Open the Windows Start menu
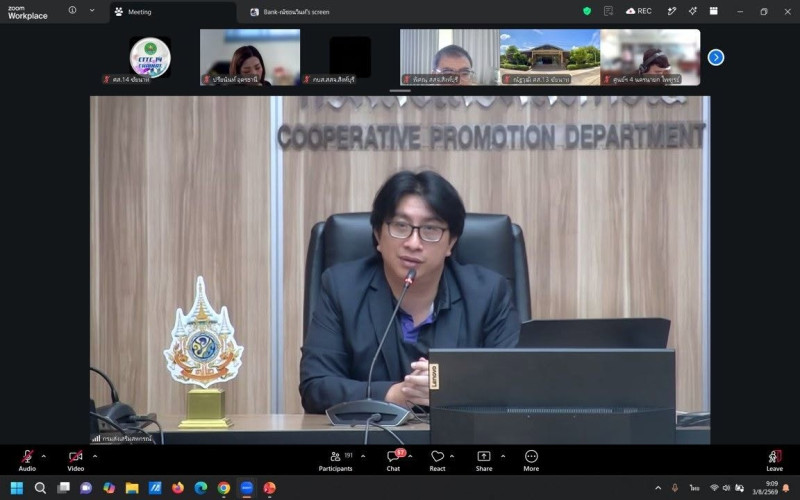 17,488
